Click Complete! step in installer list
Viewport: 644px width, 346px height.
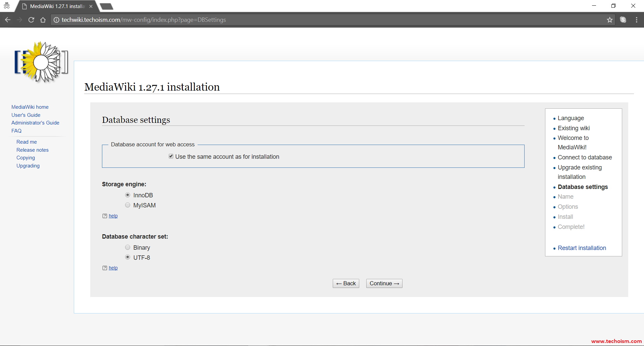pyautogui.click(x=571, y=227)
